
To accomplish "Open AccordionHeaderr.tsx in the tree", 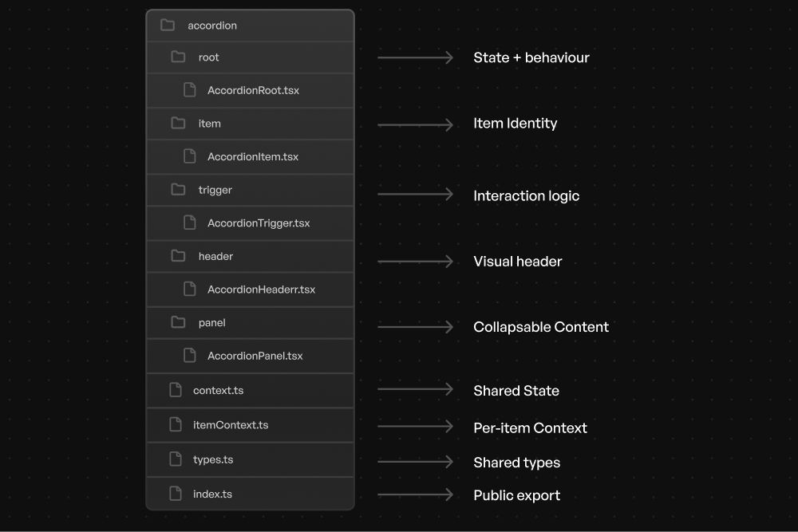I will point(261,290).
